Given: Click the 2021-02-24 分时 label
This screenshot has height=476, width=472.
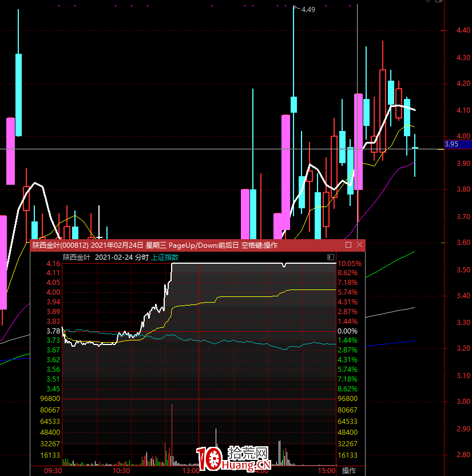Looking at the screenshot, I should [x=122, y=257].
